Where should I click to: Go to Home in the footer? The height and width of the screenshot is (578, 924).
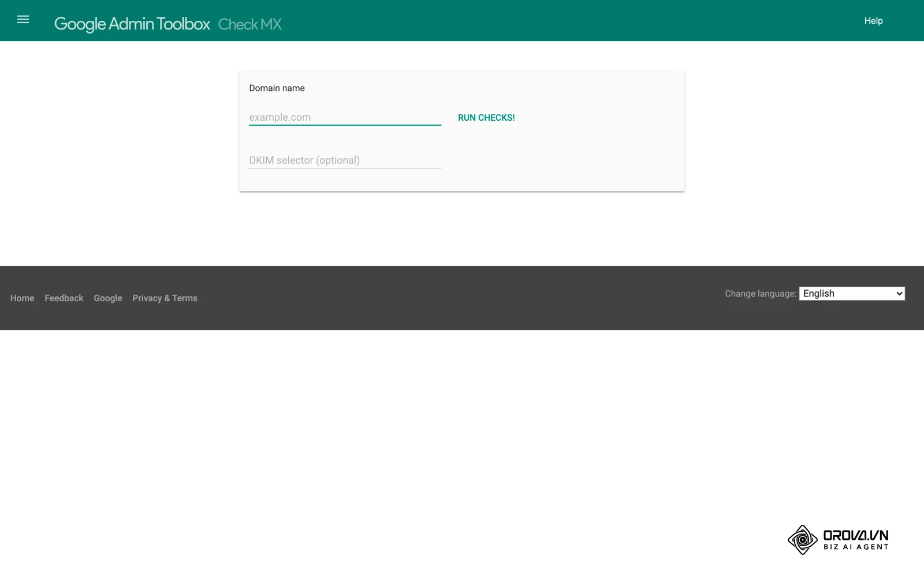[23, 298]
